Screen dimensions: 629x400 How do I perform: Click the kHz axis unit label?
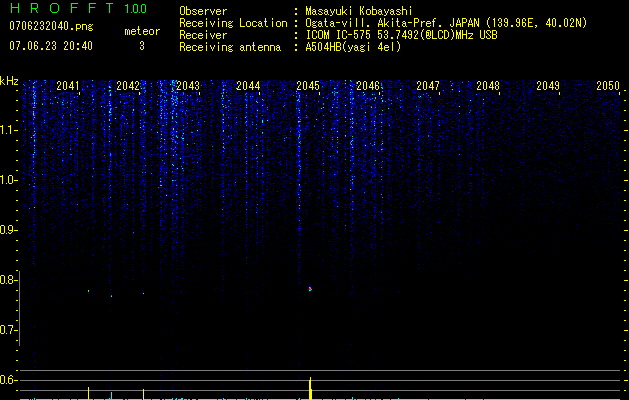click(9, 81)
